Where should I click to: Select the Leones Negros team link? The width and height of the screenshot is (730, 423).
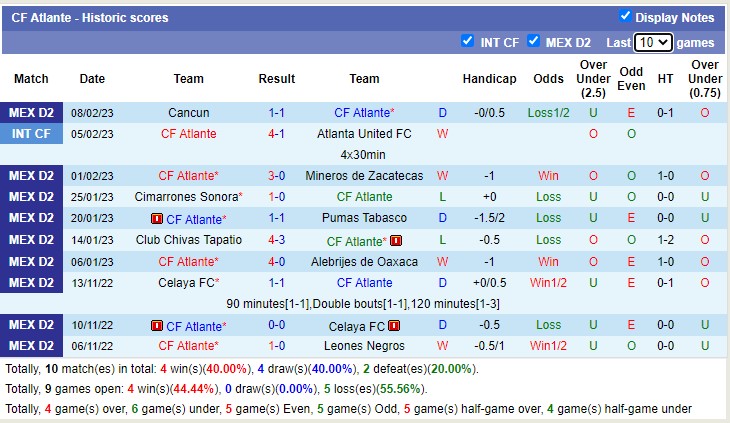pyautogui.click(x=364, y=346)
